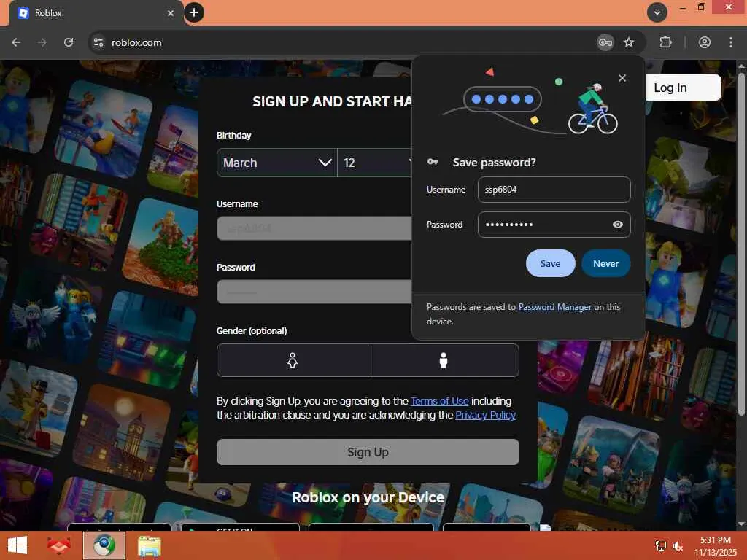This screenshot has height=560, width=747.
Task: Open the taskbar clock showing 5:31 PM
Action: tap(716, 546)
